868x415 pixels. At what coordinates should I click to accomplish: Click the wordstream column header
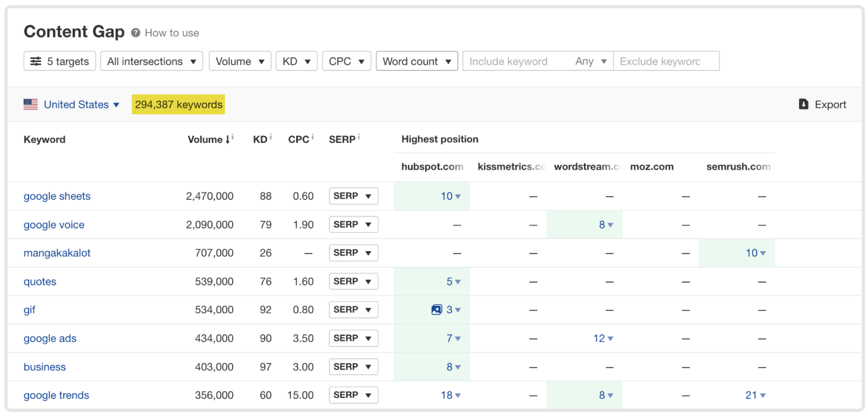tap(588, 167)
